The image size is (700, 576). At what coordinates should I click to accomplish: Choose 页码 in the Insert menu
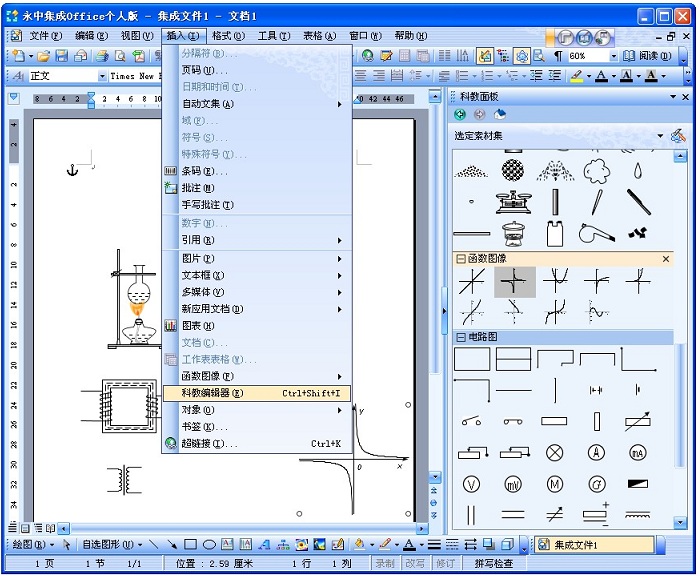click(x=258, y=70)
